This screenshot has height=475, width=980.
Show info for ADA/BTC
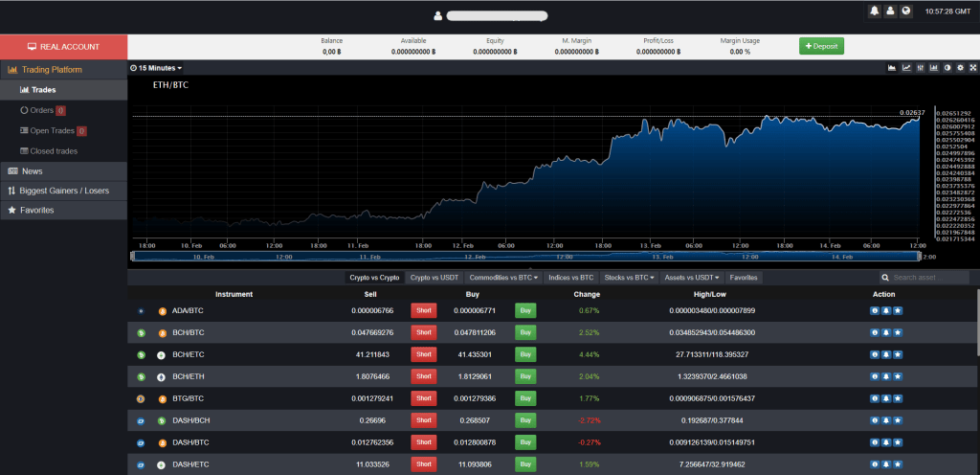click(875, 310)
